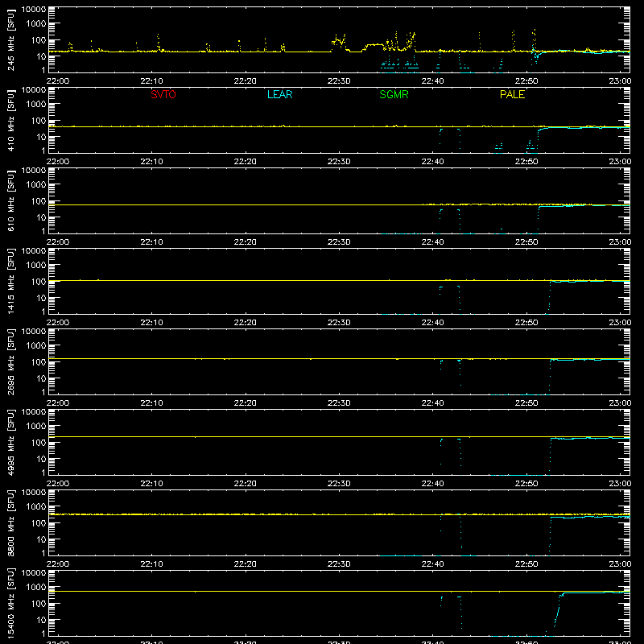Screen dimensions: 644x644
Task: Click 23:00 tick label of 1415 MHz plot
Action: 620,323
